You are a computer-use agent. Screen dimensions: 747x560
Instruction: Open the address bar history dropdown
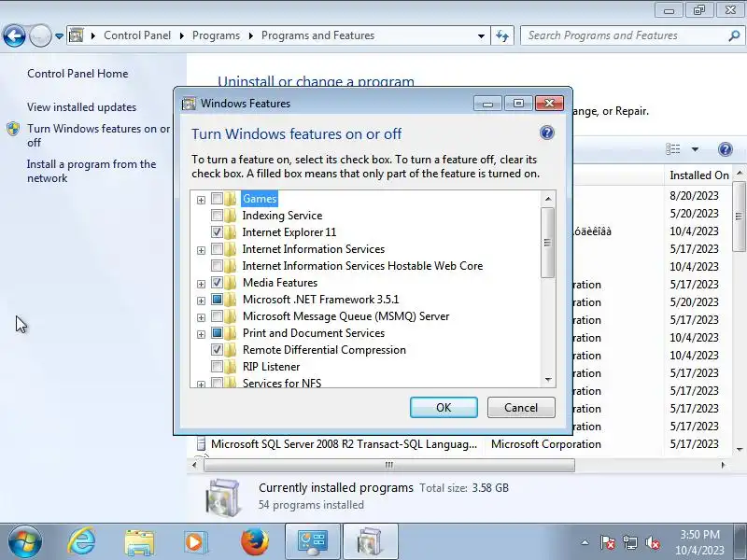coord(481,36)
